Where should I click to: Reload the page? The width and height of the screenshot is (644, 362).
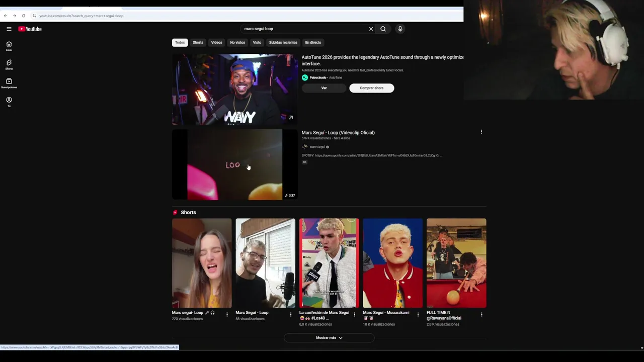point(23,16)
